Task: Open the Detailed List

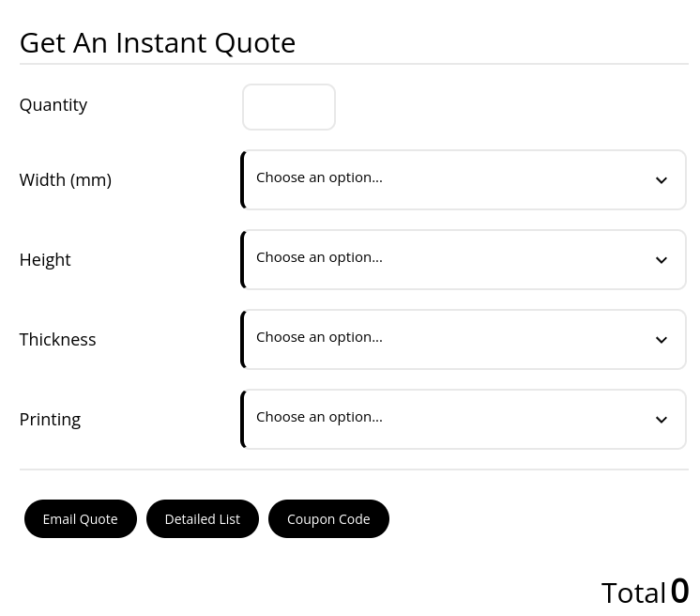Action: (x=203, y=519)
